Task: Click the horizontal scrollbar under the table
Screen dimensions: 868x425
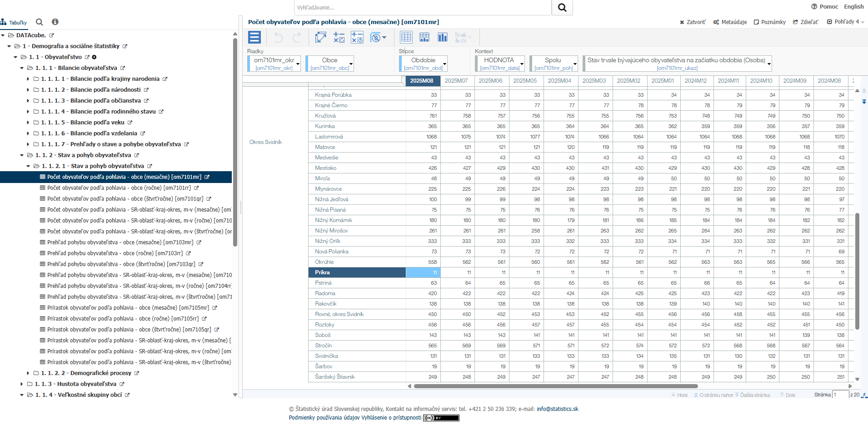Action: (x=555, y=386)
